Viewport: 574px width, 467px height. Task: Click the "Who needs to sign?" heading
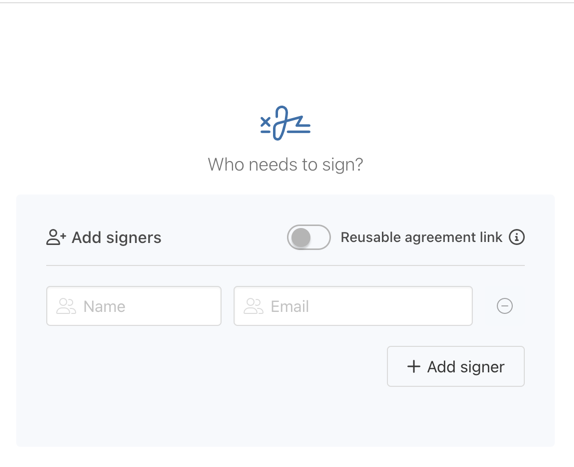(286, 165)
